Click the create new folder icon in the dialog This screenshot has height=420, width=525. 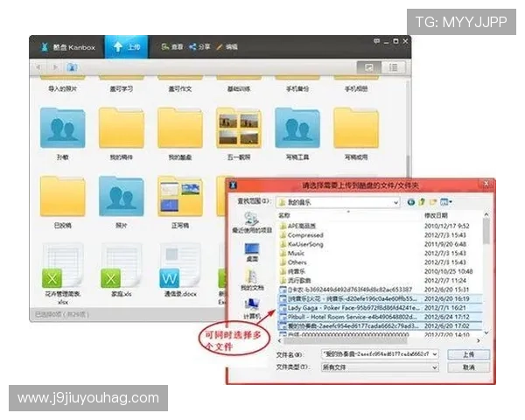click(433, 202)
